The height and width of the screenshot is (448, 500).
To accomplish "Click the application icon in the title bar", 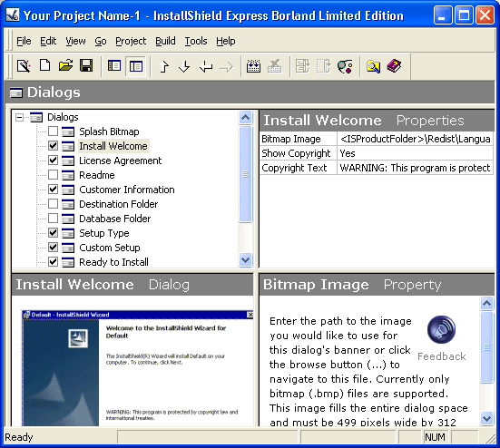I will (x=13, y=15).
